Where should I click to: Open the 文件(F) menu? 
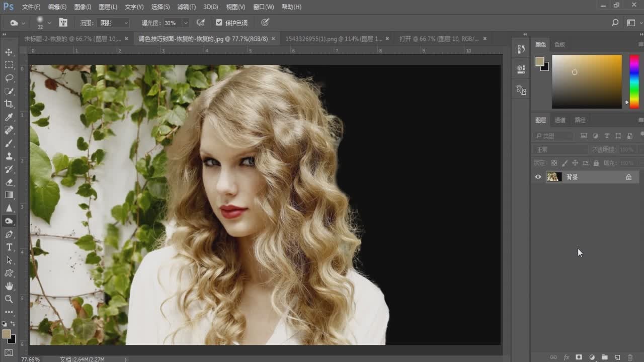(31, 7)
